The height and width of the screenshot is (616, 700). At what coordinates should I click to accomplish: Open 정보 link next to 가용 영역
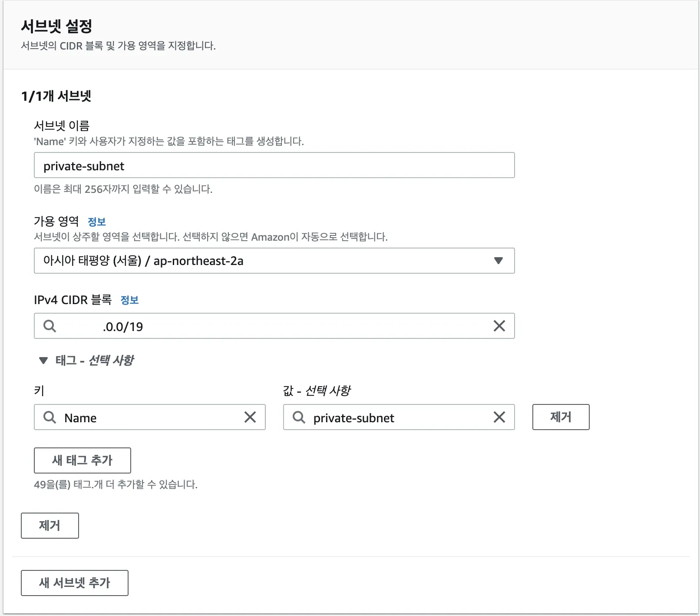[96, 222]
